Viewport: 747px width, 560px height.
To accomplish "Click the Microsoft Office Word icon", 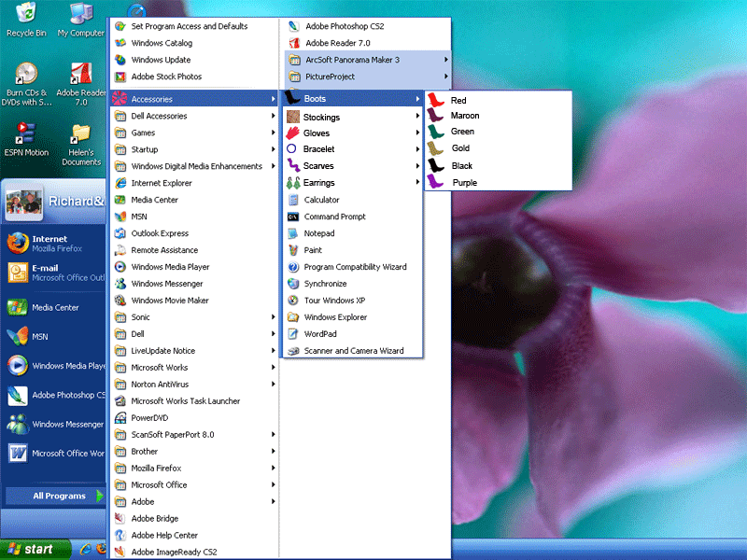I will click(18, 453).
